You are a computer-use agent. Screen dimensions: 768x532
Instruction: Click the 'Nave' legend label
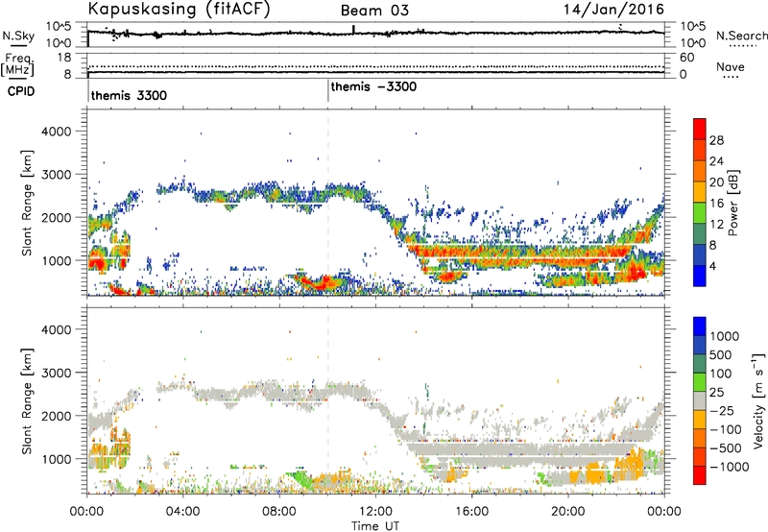tap(731, 66)
